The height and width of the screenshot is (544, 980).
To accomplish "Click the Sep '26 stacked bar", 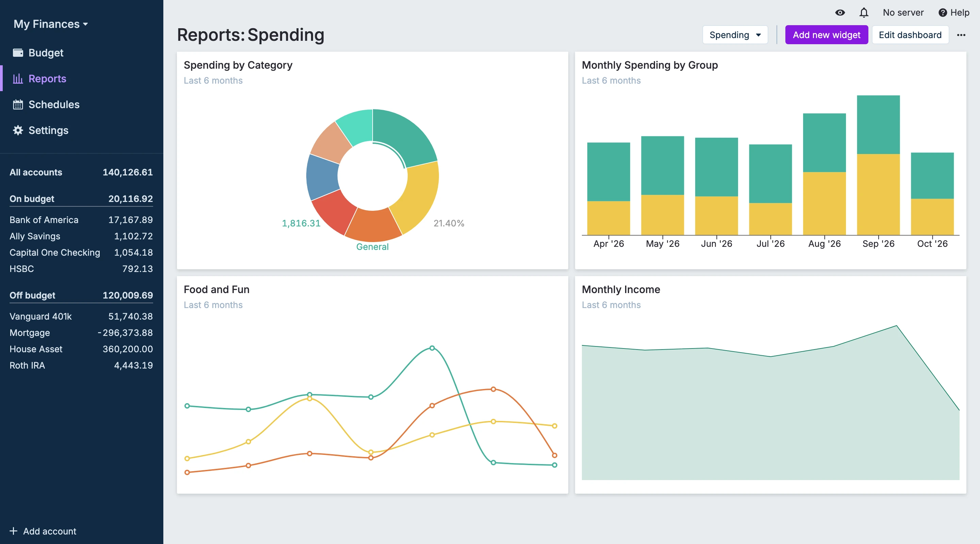I will tap(878, 165).
